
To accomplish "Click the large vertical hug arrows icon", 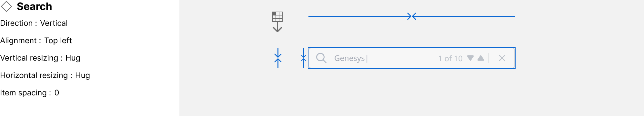I will [278, 58].
